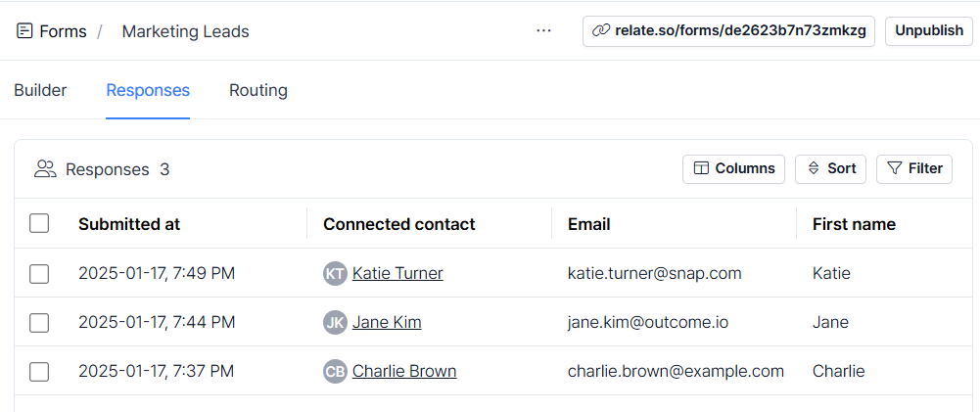Check the box for the 7:44 PM response
The image size is (980, 412).
point(39,322)
